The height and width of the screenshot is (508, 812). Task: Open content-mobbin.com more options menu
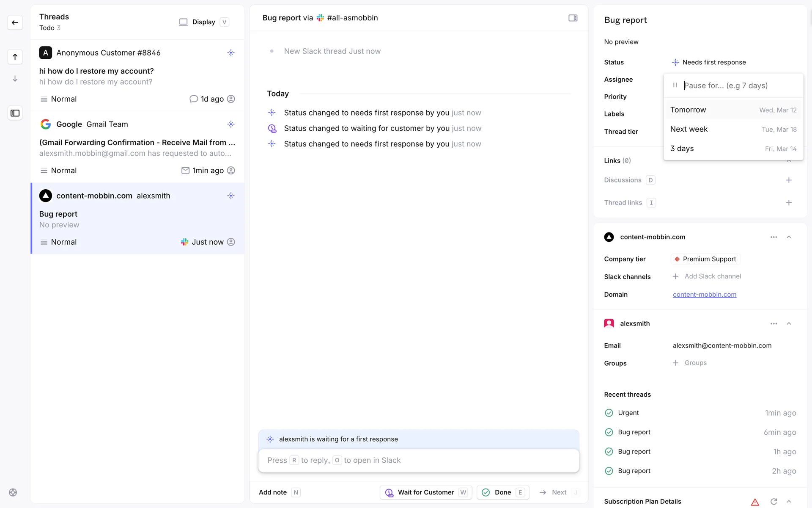pos(774,237)
